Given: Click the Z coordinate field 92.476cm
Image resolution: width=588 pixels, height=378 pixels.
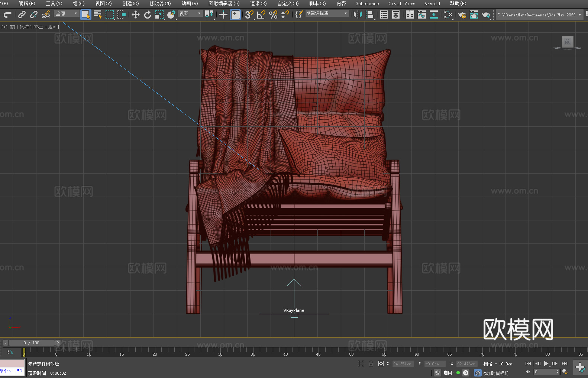Looking at the screenshot, I should pyautogui.click(x=466, y=364).
